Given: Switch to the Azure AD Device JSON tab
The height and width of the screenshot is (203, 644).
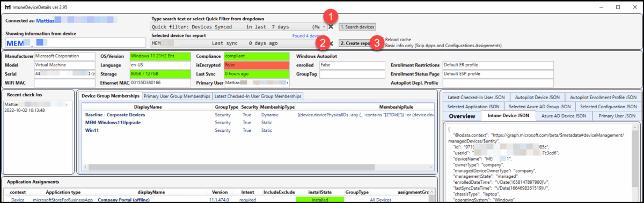Looking at the screenshot, I should (564, 116).
